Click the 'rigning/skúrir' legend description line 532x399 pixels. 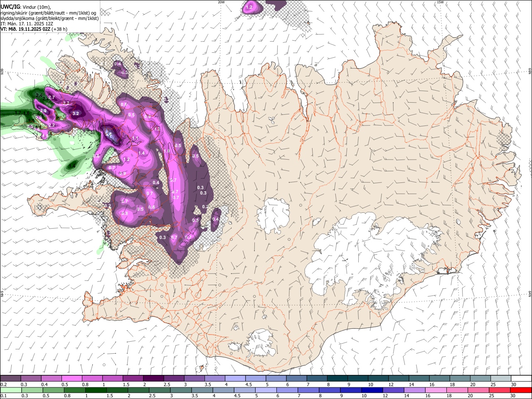49,13
